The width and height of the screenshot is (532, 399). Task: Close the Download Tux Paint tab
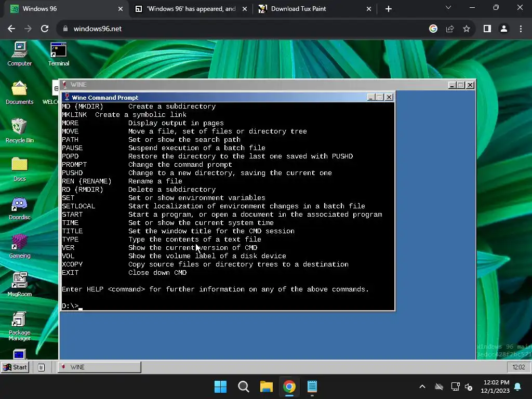tap(369, 9)
